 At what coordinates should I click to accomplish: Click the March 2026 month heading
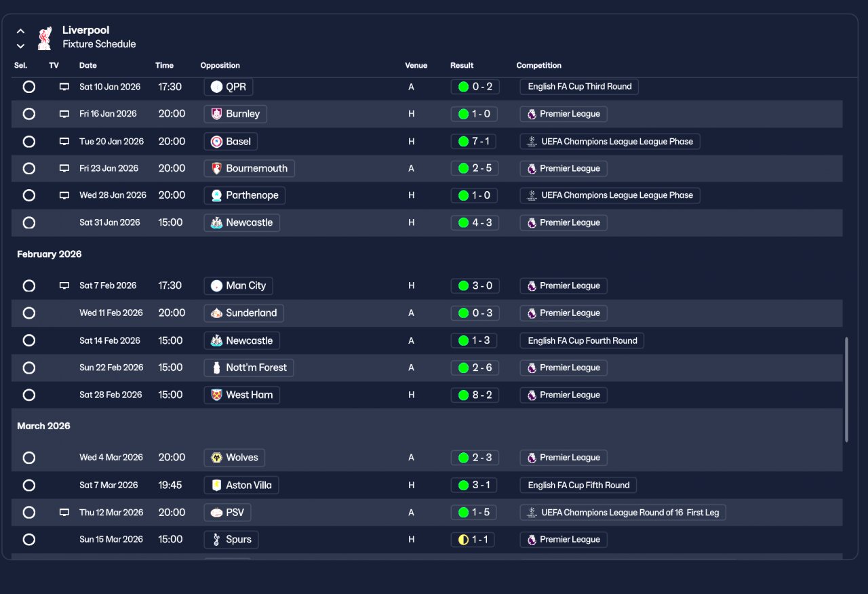(44, 426)
